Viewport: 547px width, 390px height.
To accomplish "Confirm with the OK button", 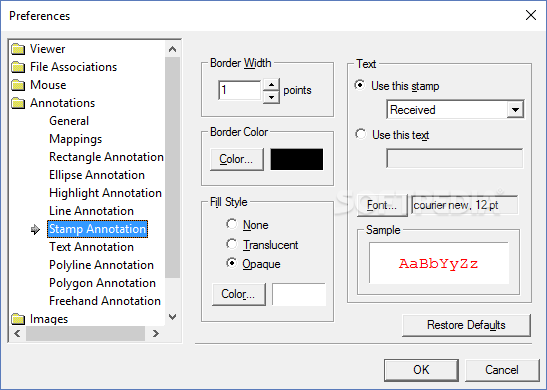I will (421, 370).
